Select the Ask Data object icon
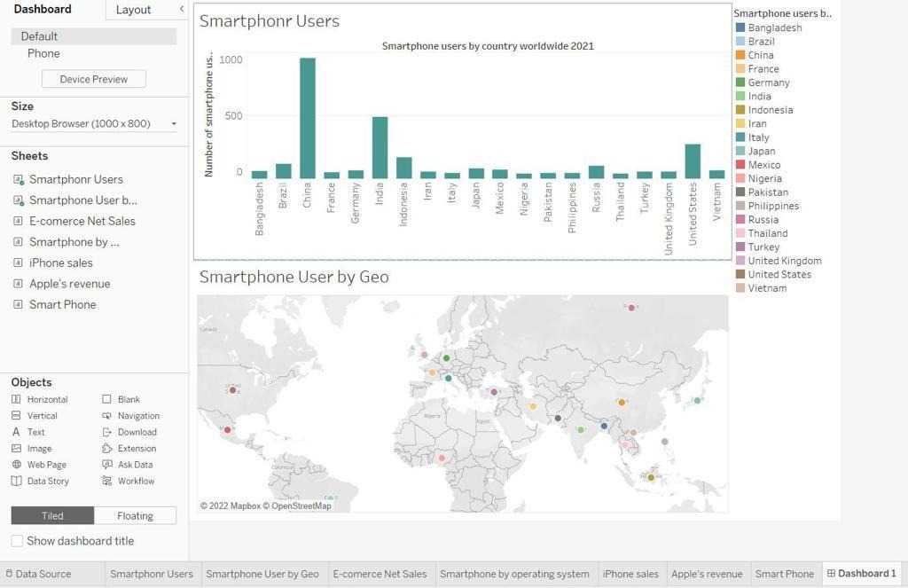Viewport: 908px width, 588px height. 106,465
